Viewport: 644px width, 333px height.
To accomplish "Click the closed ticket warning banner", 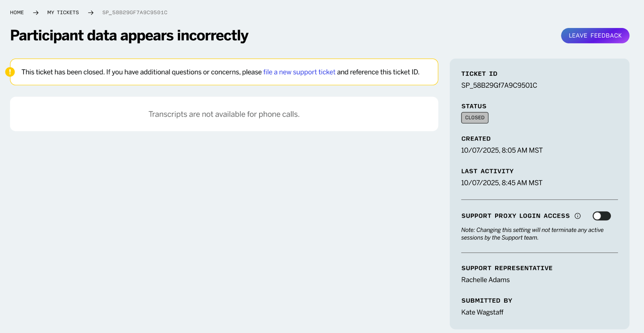I will [224, 72].
